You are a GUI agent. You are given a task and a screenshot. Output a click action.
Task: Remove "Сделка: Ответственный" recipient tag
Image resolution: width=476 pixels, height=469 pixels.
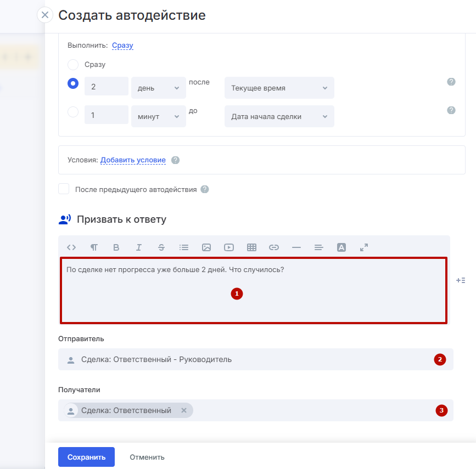tap(184, 410)
